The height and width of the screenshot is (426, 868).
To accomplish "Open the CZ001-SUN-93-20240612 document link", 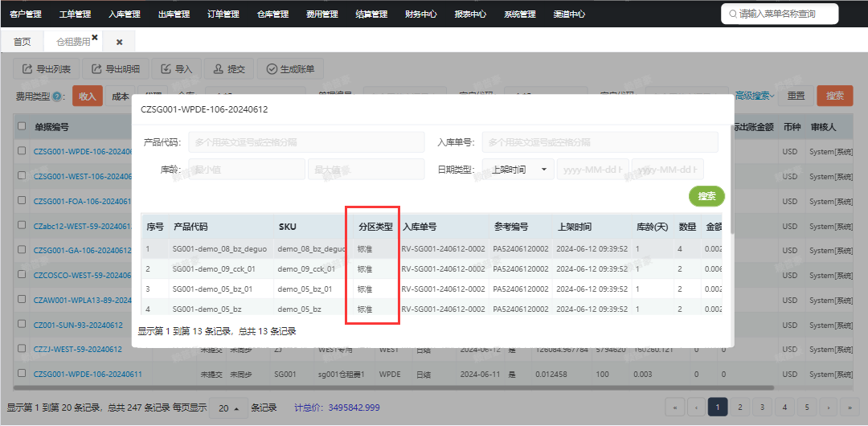I will 78,326.
